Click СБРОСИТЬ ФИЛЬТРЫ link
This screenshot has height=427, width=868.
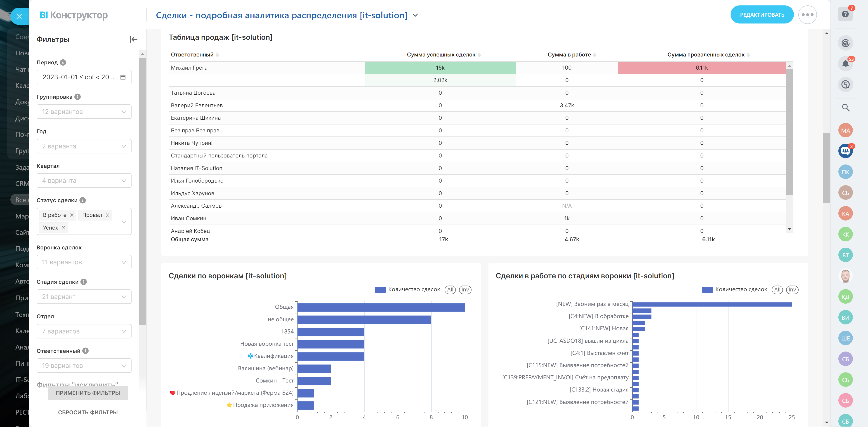click(x=88, y=412)
